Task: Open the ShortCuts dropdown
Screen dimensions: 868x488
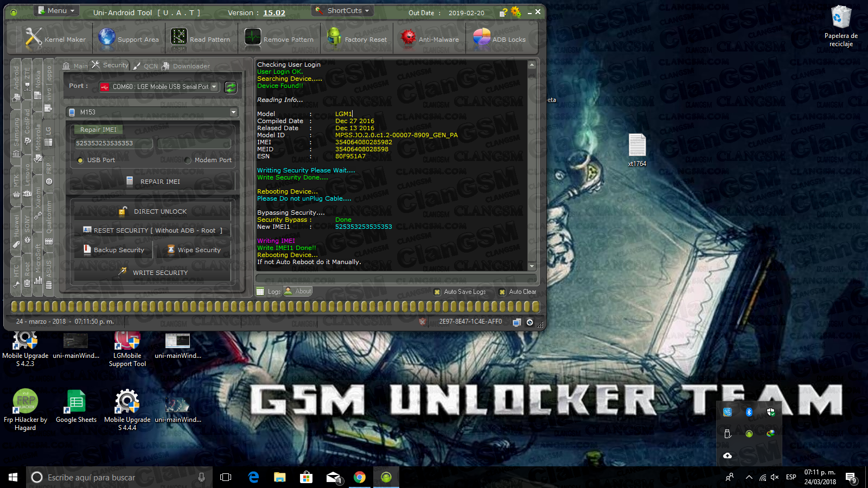Action: click(x=343, y=10)
